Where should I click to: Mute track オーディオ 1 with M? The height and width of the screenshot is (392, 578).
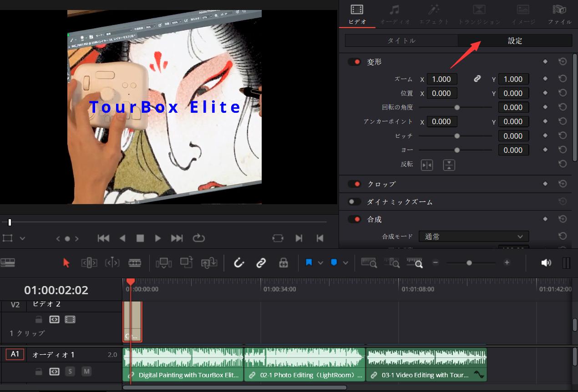coord(86,372)
